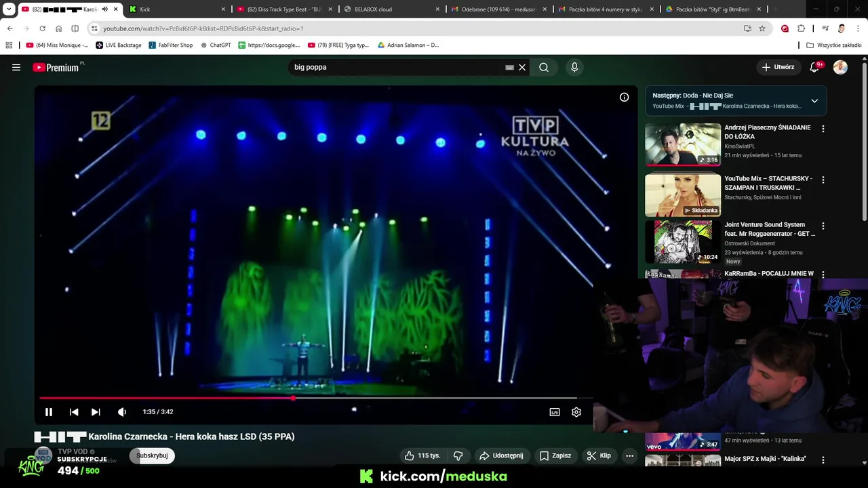868x488 pixels.
Task: Click Udostępnij share button
Action: 501,455
